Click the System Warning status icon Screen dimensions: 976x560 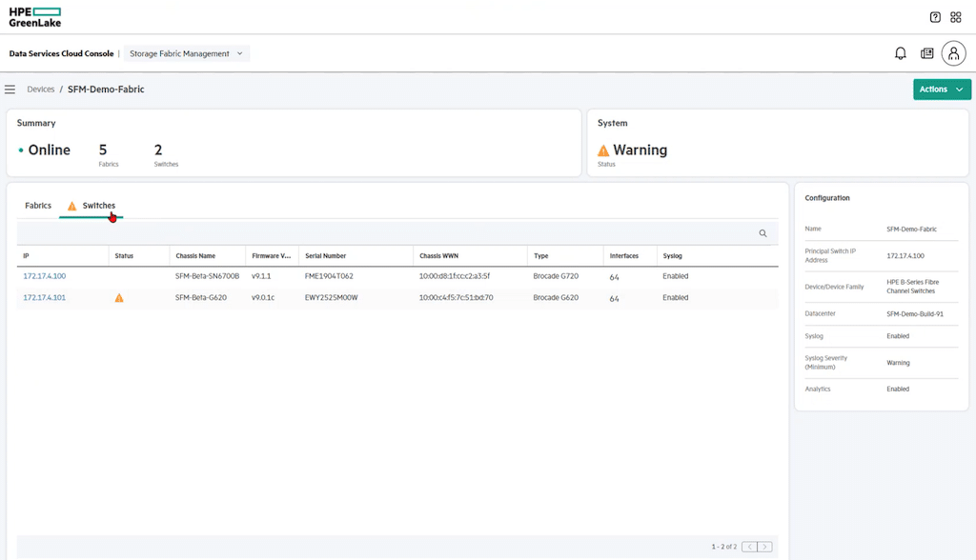603,150
